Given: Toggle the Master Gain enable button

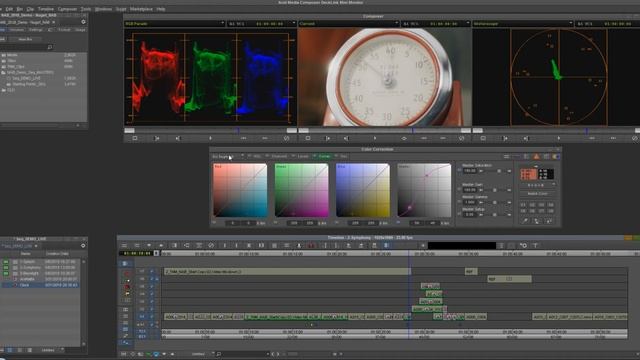Looking at the screenshot, I should tap(460, 190).
